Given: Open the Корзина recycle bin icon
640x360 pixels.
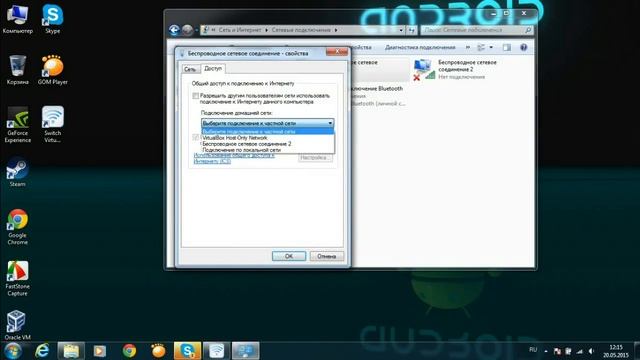Looking at the screenshot, I should (x=18, y=69).
